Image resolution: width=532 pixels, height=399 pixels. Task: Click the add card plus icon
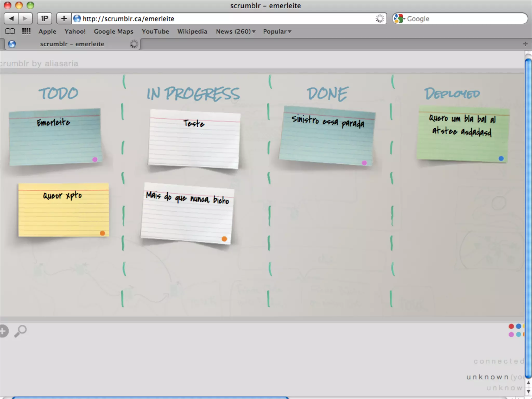click(x=4, y=331)
